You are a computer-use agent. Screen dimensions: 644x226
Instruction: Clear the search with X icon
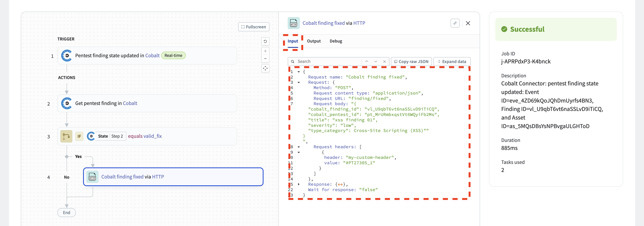384,62
